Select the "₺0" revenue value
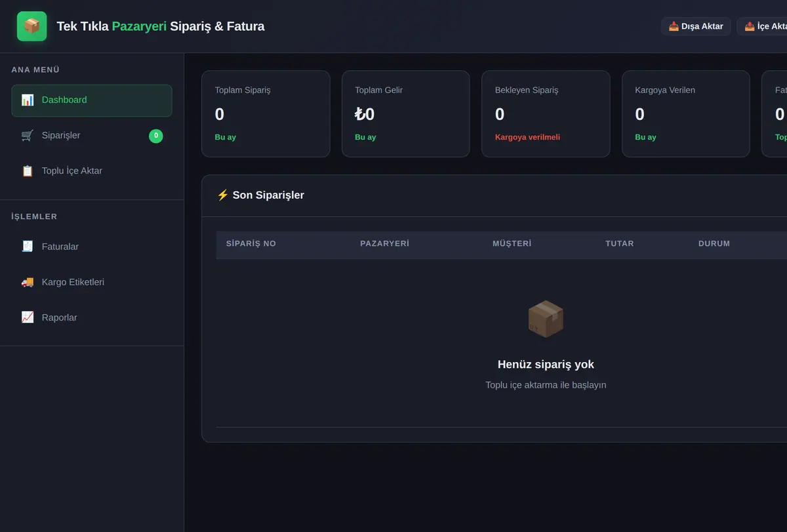Image resolution: width=787 pixels, height=532 pixels. point(365,114)
